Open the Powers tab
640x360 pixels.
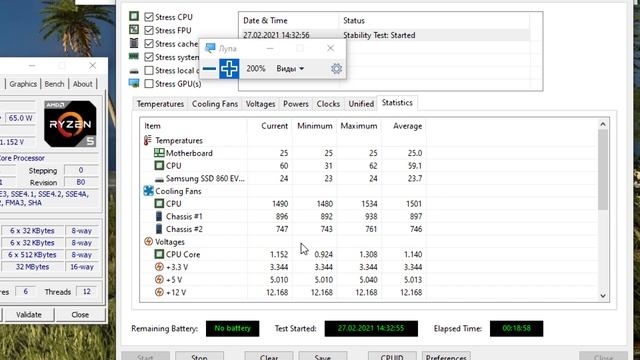296,104
